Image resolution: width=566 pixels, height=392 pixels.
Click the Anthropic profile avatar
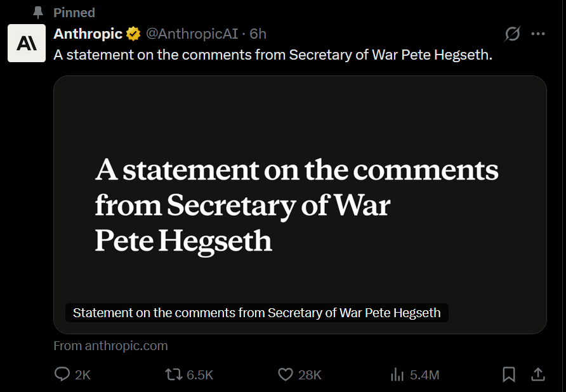tap(27, 43)
